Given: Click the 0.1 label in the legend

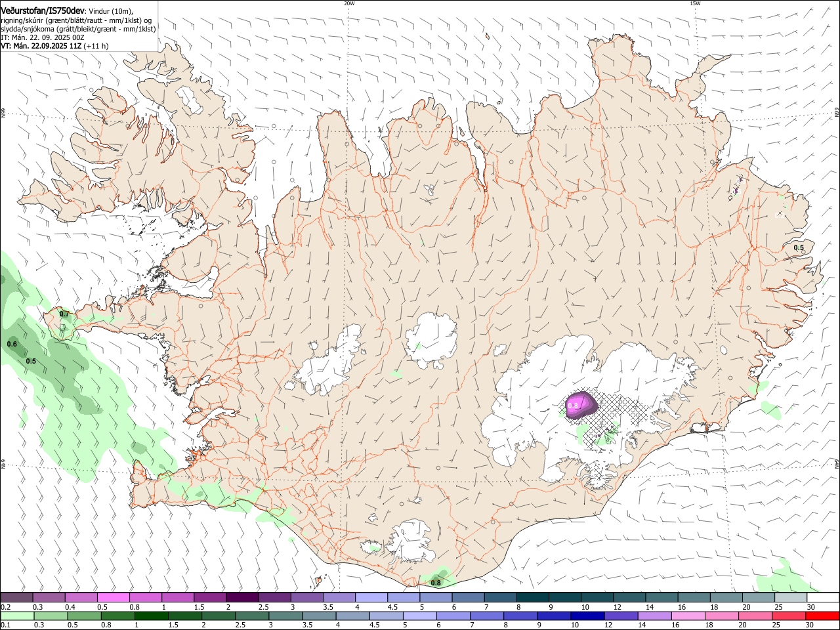Looking at the screenshot, I should click(x=5, y=626).
